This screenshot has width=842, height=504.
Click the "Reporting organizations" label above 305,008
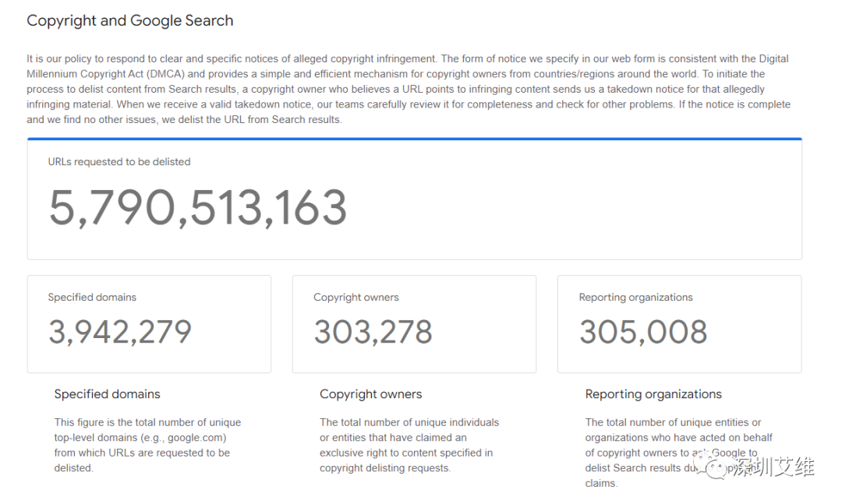point(636,298)
